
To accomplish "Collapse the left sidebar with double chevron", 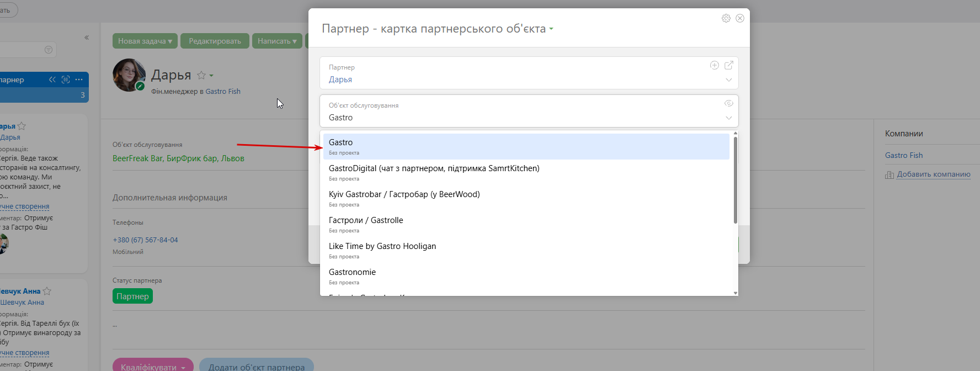I will [x=87, y=38].
